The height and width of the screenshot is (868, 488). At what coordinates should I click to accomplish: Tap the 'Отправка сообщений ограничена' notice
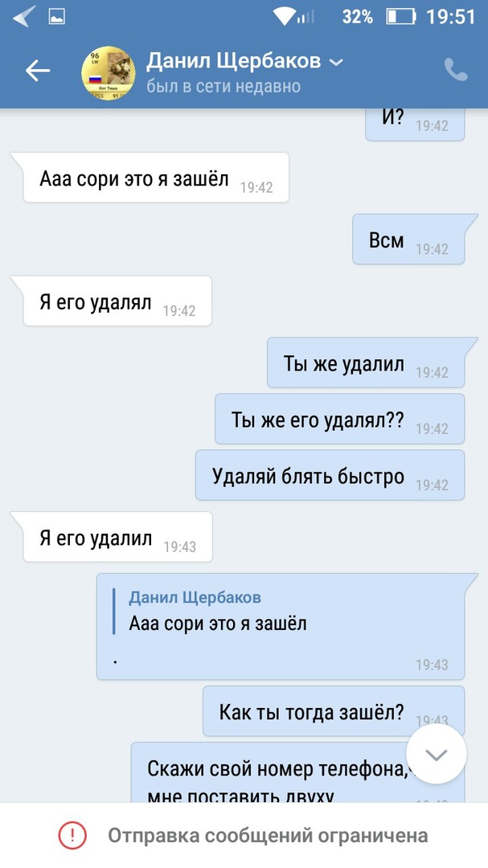[x=244, y=835]
